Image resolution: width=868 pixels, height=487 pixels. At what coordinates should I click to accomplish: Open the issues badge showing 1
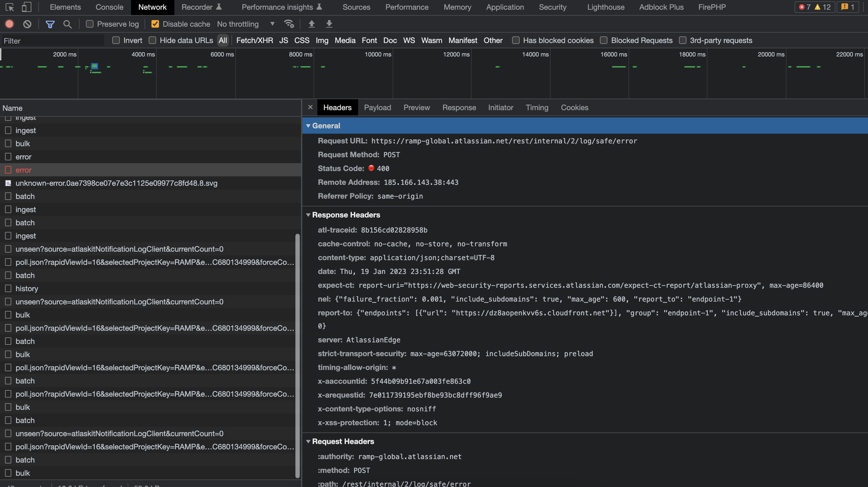click(x=847, y=7)
